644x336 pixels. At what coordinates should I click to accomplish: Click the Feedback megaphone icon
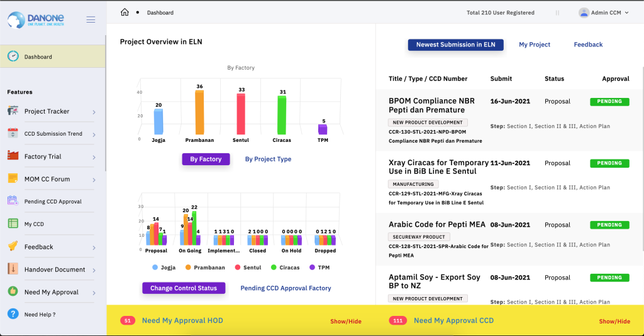pos(13,246)
